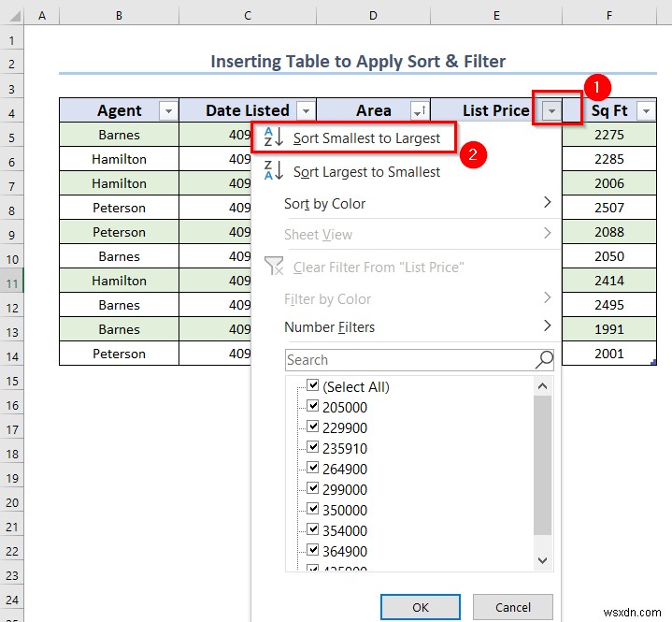This screenshot has height=622, width=672.
Task: Click the Sq Ft header cell
Action: click(x=609, y=110)
